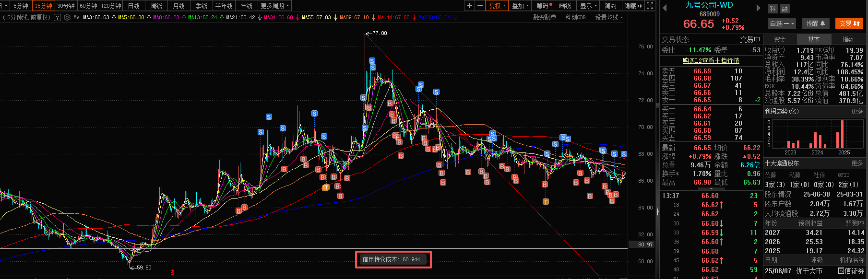
Task: Collapse side panel with 隐藏 arrows
Action: tap(633, 6)
